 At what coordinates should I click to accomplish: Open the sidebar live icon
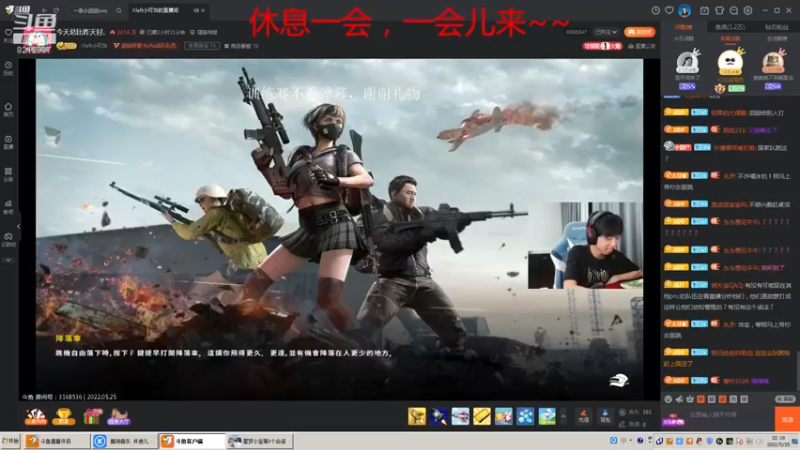(8, 142)
